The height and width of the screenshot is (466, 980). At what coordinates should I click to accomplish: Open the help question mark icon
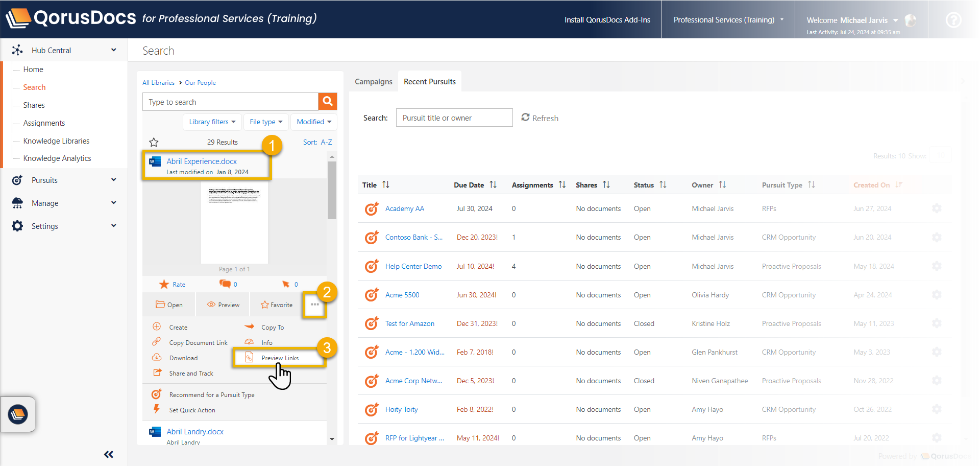tap(953, 20)
